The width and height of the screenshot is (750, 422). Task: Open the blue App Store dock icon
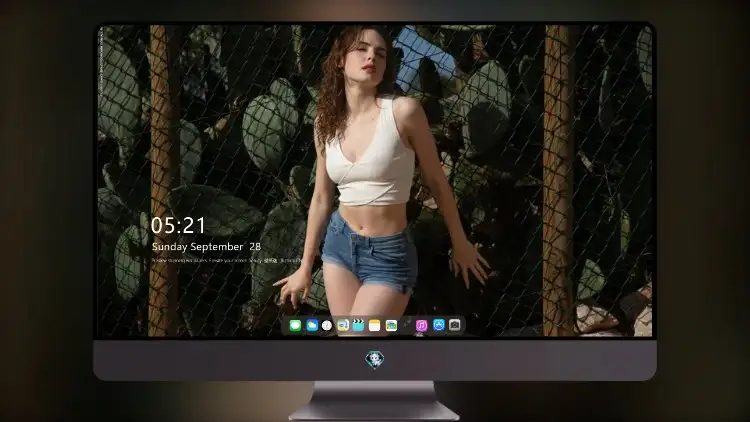click(439, 325)
